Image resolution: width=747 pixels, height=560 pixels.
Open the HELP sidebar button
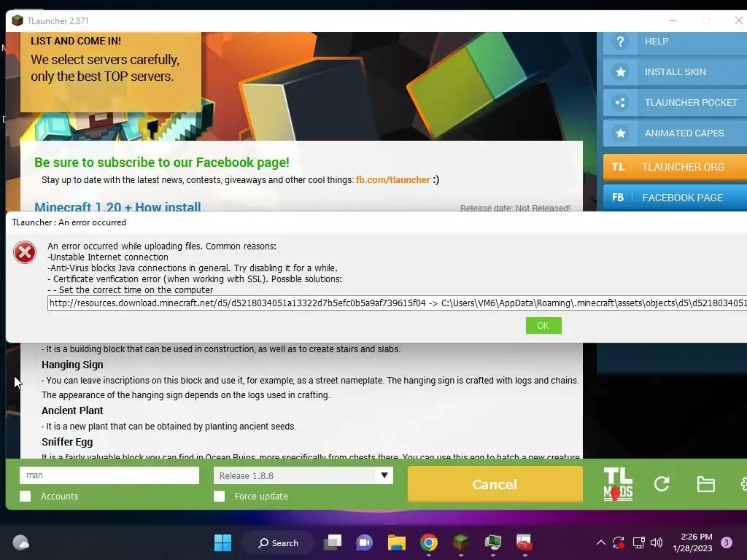pos(675,42)
